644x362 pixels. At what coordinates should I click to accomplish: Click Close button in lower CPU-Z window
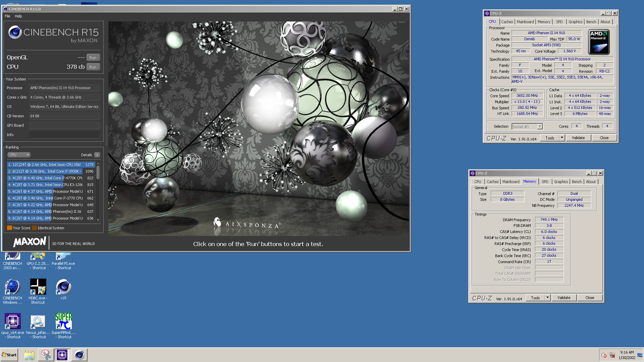point(590,298)
